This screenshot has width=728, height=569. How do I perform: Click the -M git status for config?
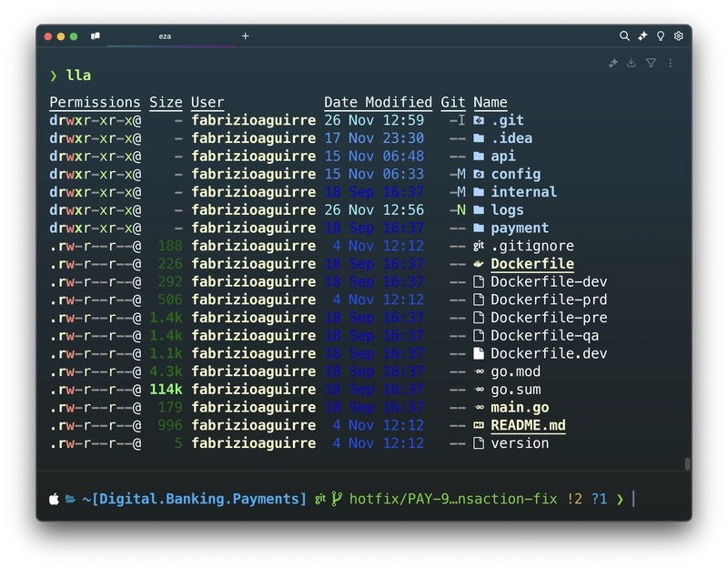point(458,174)
